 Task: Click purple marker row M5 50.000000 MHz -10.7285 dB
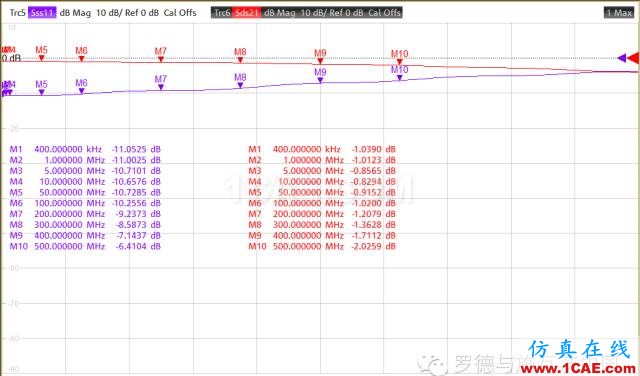pos(85,192)
